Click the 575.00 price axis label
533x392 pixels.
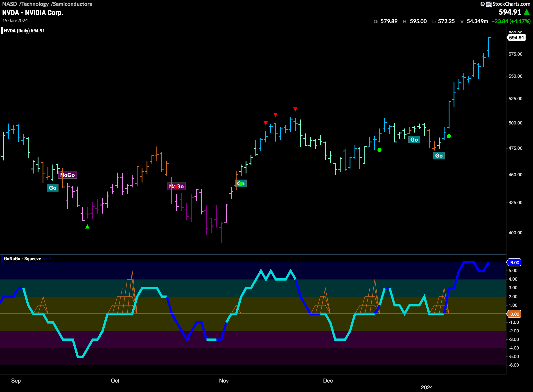515,54
